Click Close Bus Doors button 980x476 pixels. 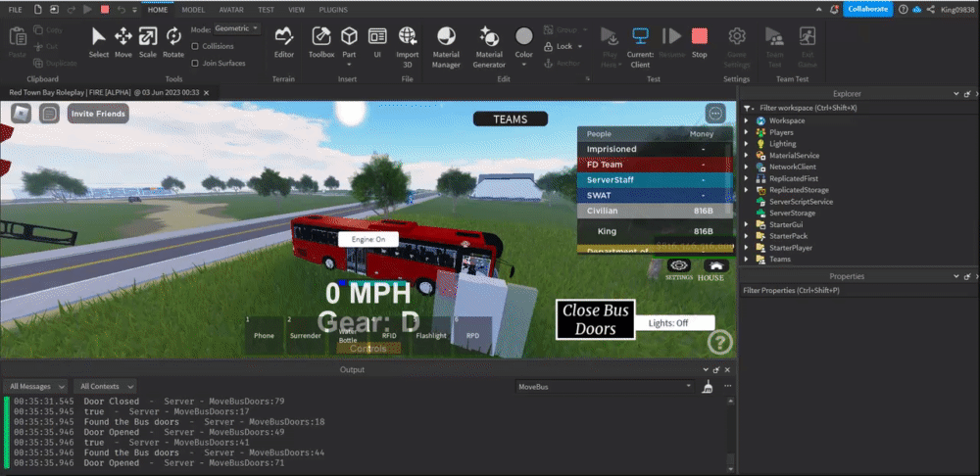coord(595,320)
